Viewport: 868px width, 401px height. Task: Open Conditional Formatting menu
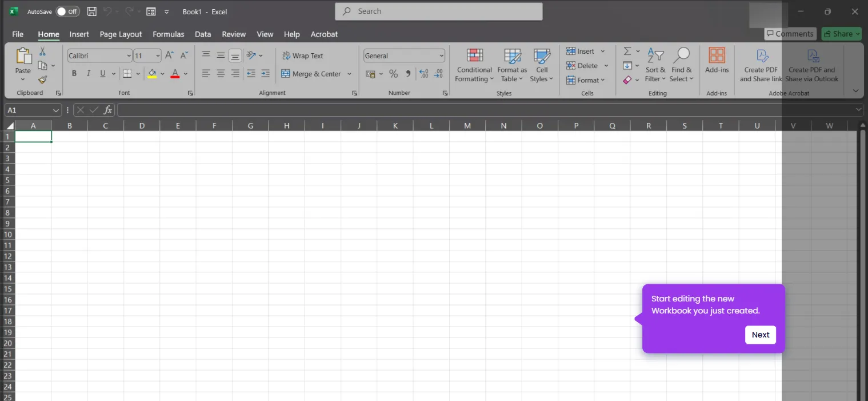point(474,65)
